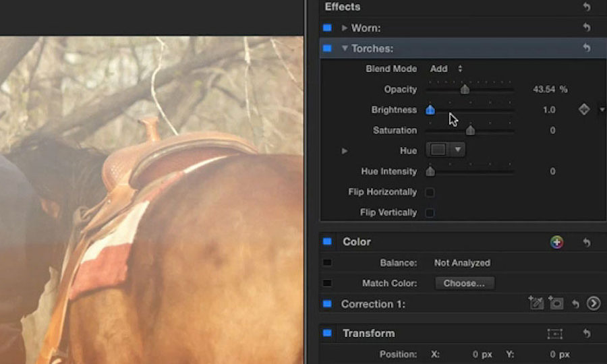Check Flip Vertically

430,213
